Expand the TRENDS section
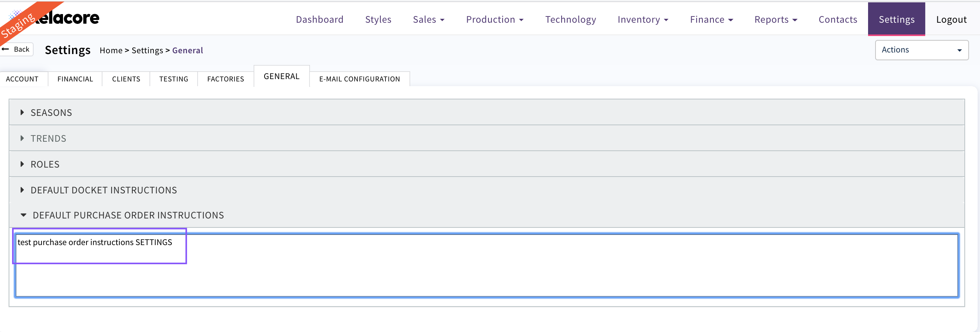 (x=49, y=139)
